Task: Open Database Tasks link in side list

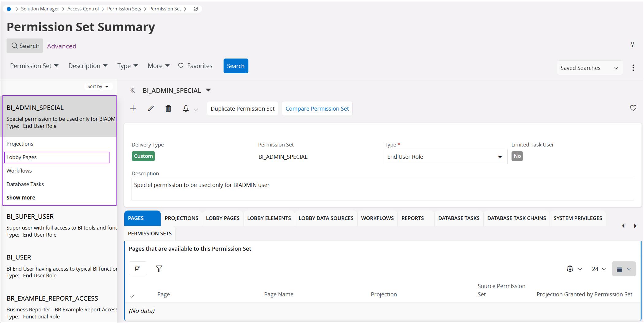Action: click(x=25, y=184)
